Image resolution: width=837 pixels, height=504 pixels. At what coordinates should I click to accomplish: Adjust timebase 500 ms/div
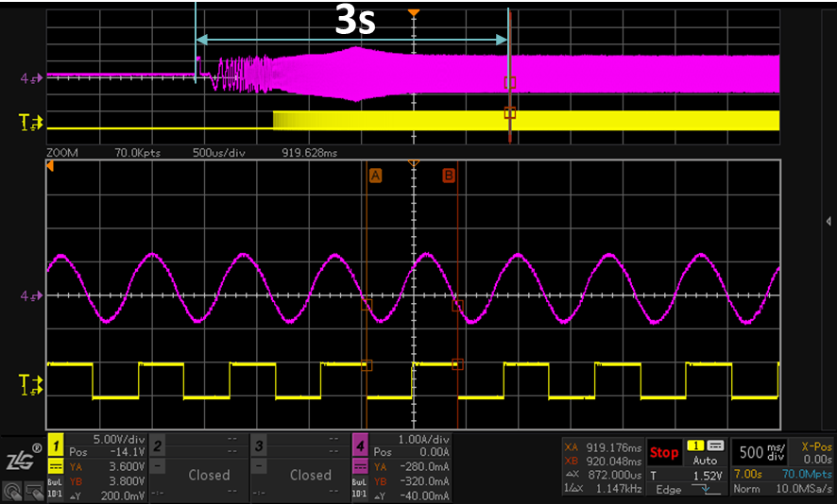coord(761,452)
